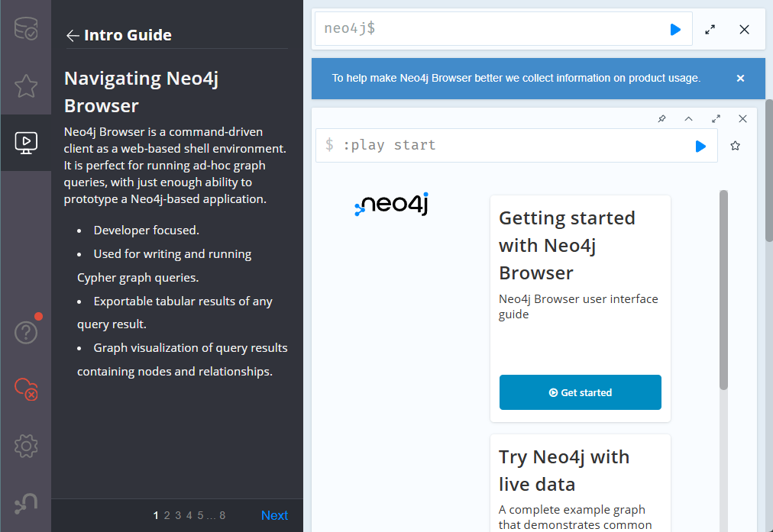Jump to guide page 8

coord(222,516)
